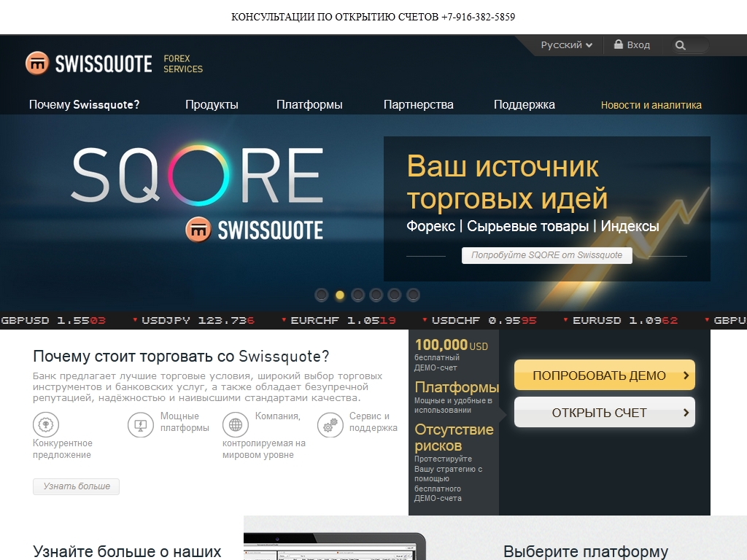
Task: Expand the Продукты navigation menu
Action: coord(212,105)
